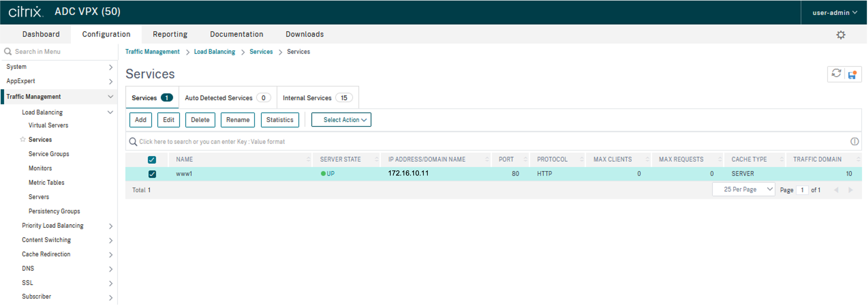Click the Add button
The height and width of the screenshot is (306, 868).
(141, 120)
